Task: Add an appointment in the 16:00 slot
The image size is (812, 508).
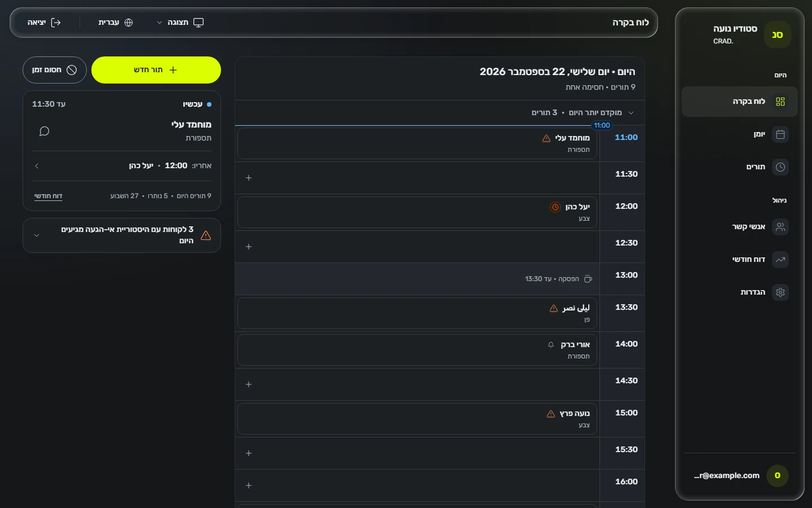Action: [x=249, y=485]
